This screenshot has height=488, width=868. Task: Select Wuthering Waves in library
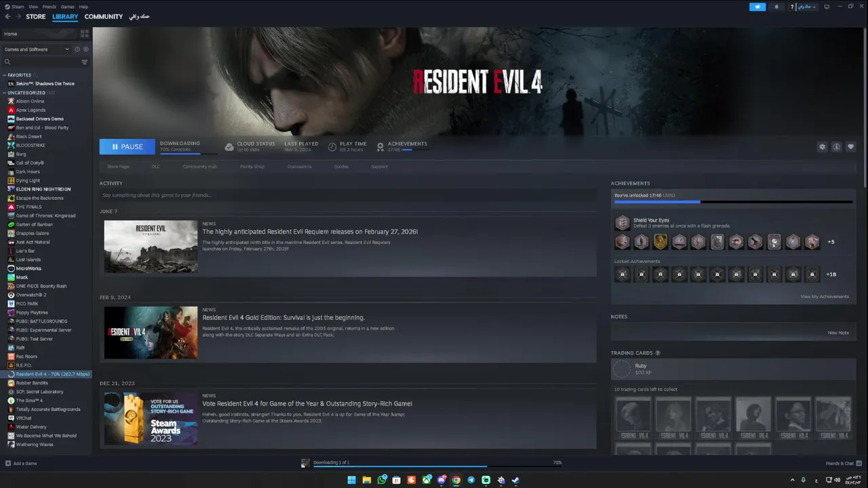[34, 445]
